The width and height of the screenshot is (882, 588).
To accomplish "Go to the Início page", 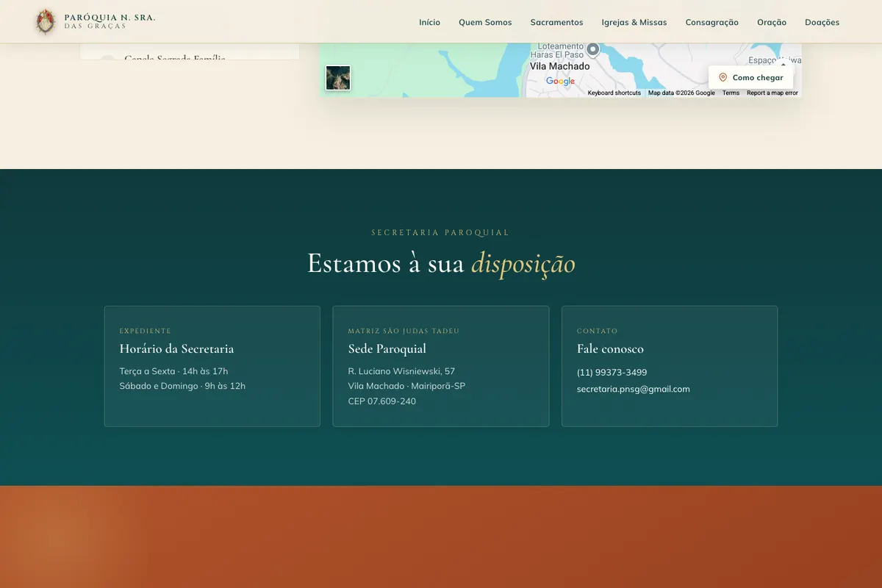I will [430, 22].
